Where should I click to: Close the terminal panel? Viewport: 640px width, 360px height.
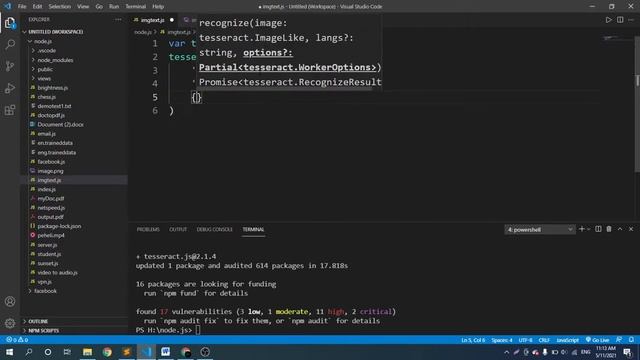pos(631,229)
